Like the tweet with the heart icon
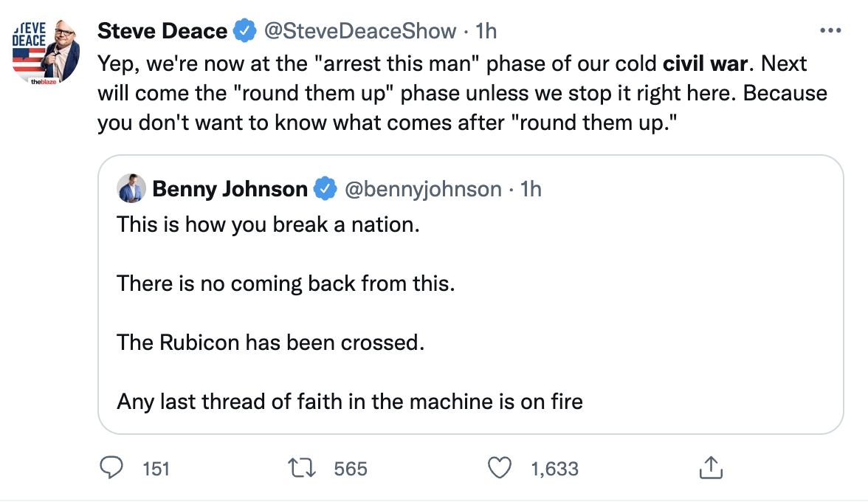 click(x=501, y=468)
